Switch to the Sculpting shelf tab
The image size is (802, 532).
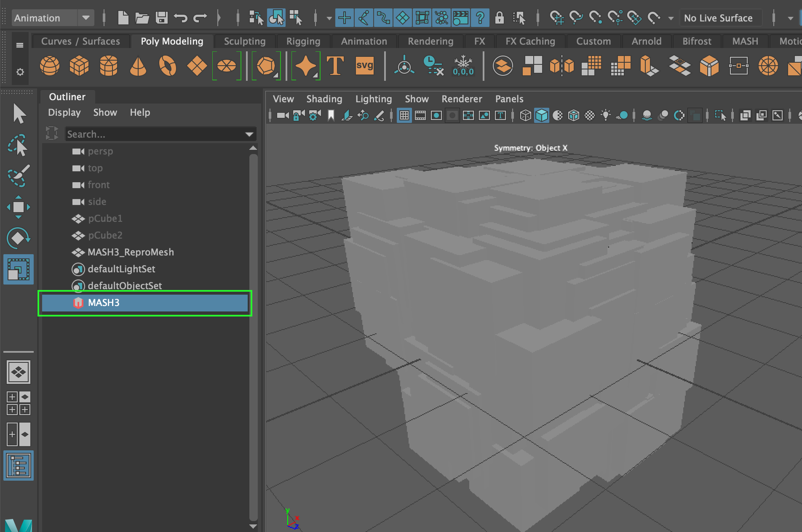244,41
